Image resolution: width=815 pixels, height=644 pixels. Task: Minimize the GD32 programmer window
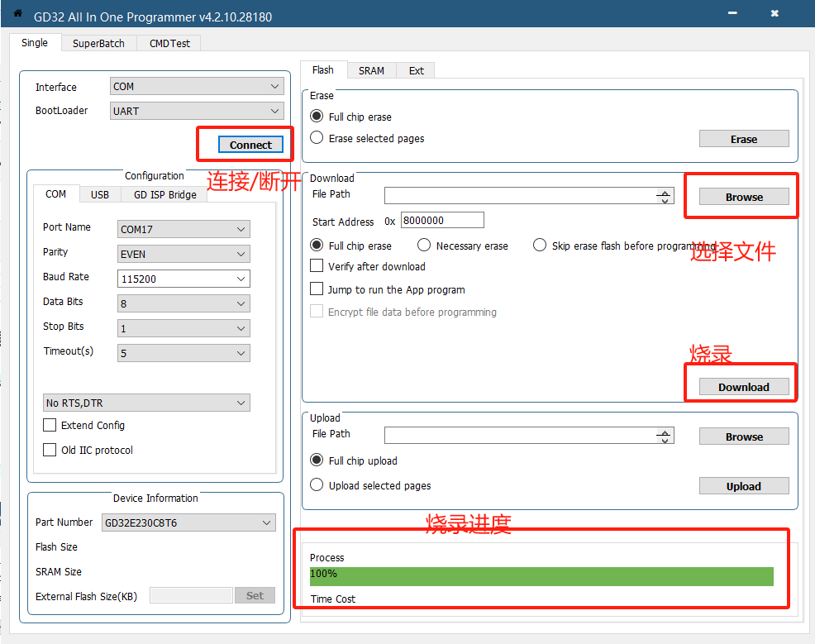[x=733, y=13]
